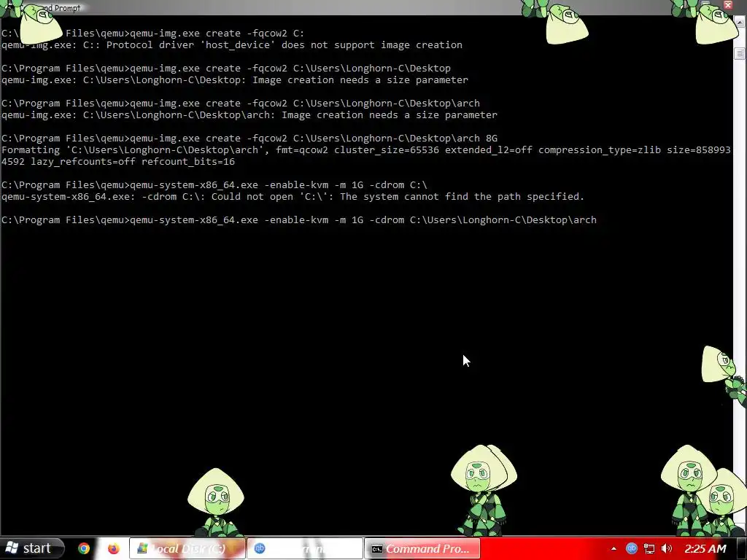
Task: Launch Google Chrome from the taskbar
Action: [84, 548]
